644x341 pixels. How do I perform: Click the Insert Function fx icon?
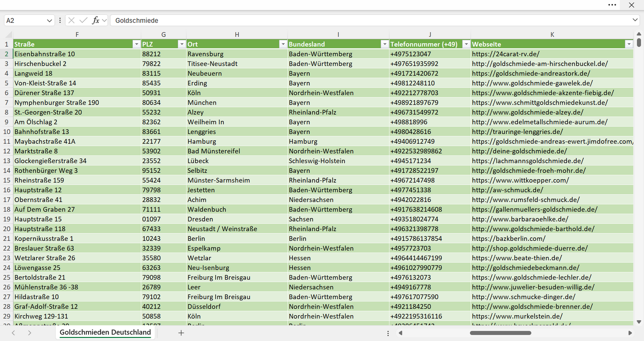[95, 20]
